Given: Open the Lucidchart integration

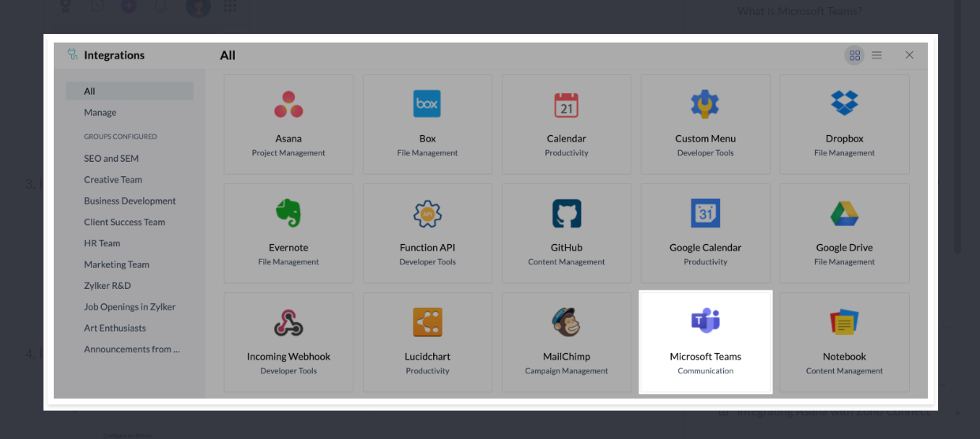Looking at the screenshot, I should 428,342.
